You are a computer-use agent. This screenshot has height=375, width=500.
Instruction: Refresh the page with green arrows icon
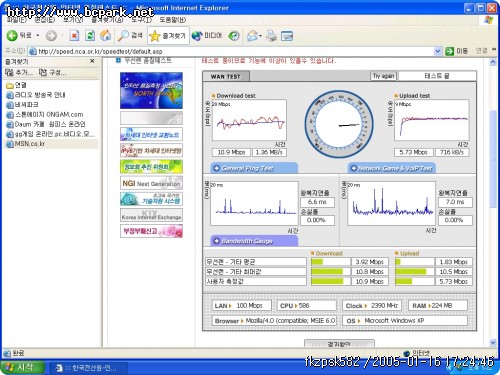[90, 35]
